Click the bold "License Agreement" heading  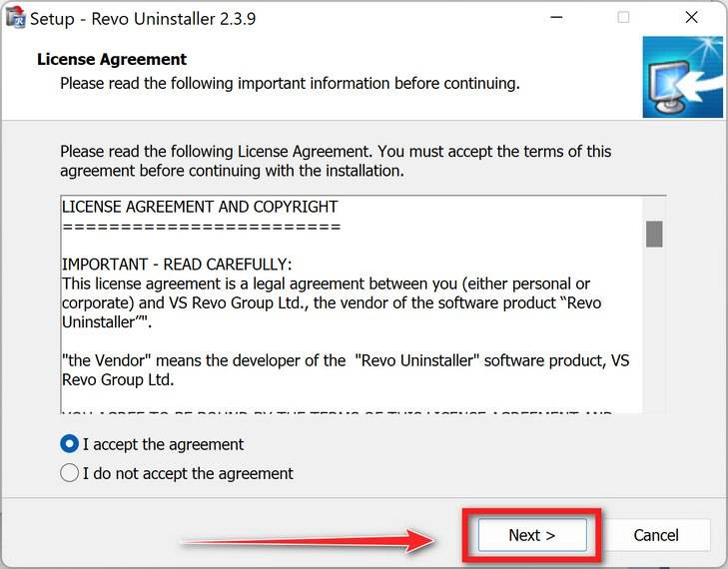coord(112,60)
